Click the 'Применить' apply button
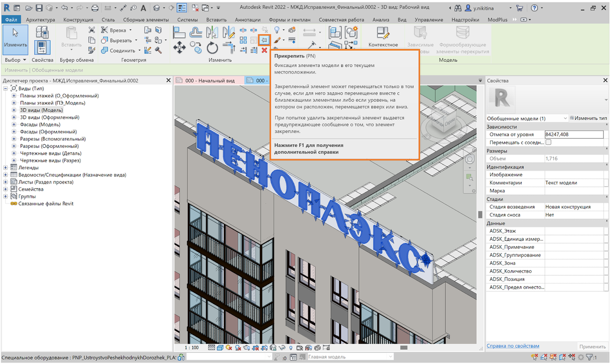The width and height of the screenshot is (612, 364). click(x=593, y=346)
